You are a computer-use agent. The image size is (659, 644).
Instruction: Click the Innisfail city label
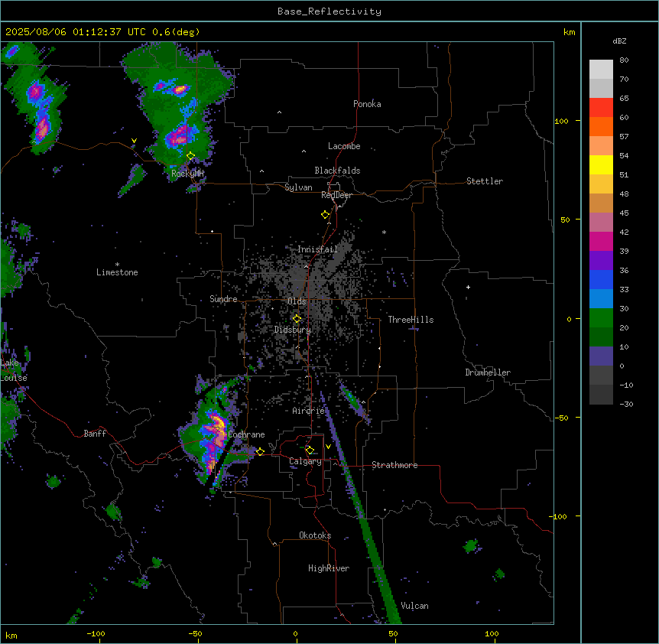[318, 249]
